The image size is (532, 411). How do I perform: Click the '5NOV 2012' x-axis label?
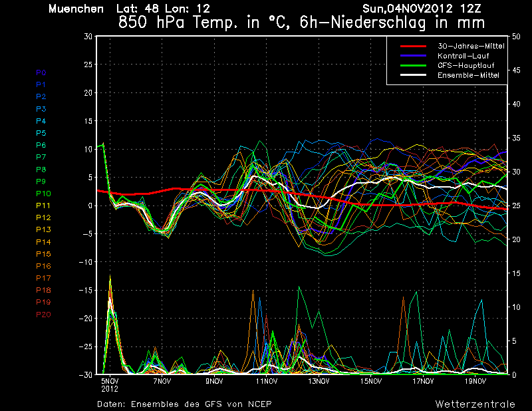coord(110,385)
